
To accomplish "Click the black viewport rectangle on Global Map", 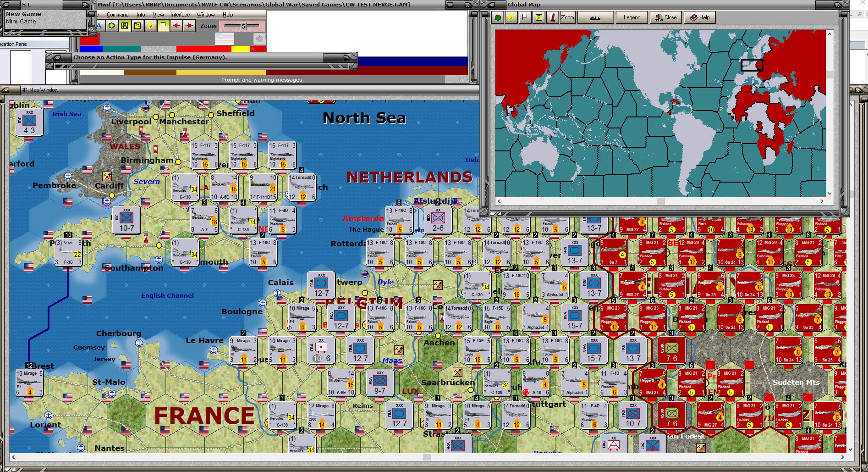I will click(752, 65).
